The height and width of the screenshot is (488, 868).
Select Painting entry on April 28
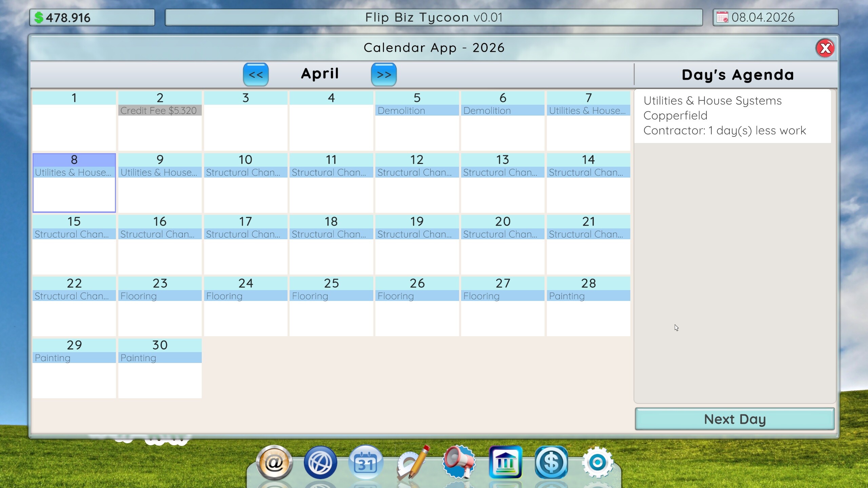588,296
